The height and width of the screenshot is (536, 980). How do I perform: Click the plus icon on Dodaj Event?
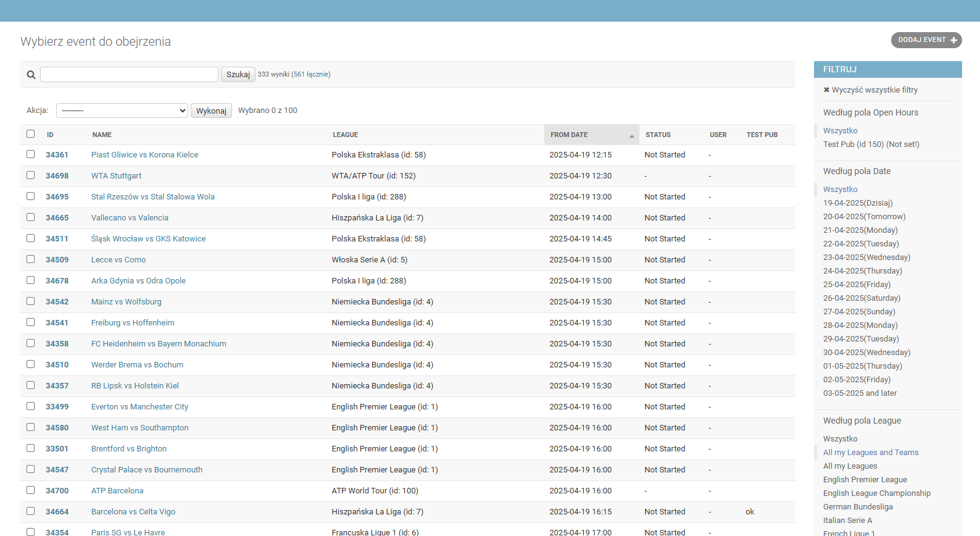[x=953, y=40]
